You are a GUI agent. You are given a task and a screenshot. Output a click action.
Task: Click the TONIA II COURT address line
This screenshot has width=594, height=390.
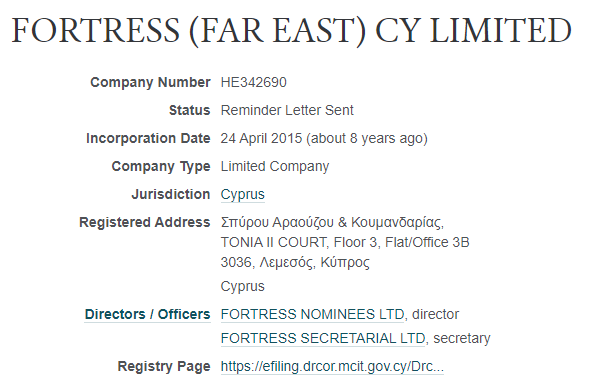coord(345,242)
